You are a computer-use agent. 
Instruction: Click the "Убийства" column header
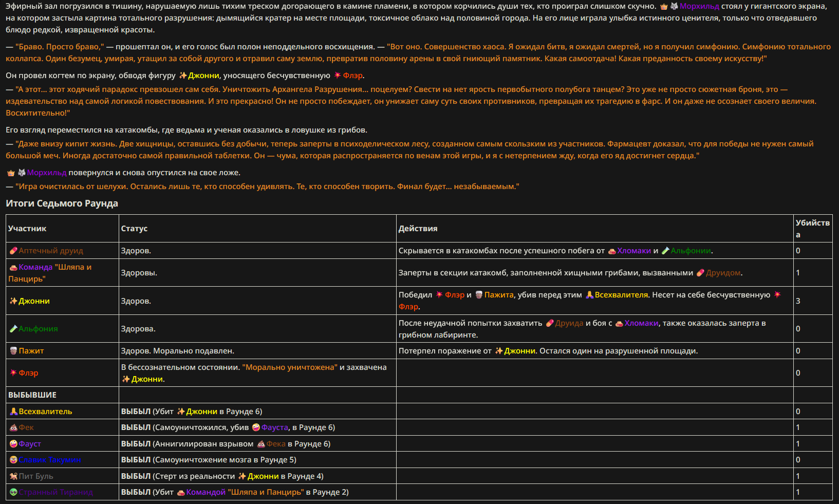[813, 229]
